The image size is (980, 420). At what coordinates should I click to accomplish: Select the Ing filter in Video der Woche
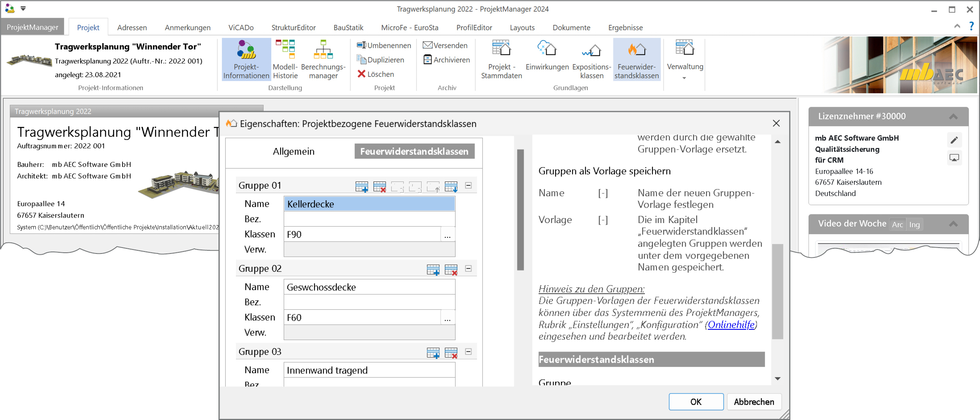[x=914, y=224]
